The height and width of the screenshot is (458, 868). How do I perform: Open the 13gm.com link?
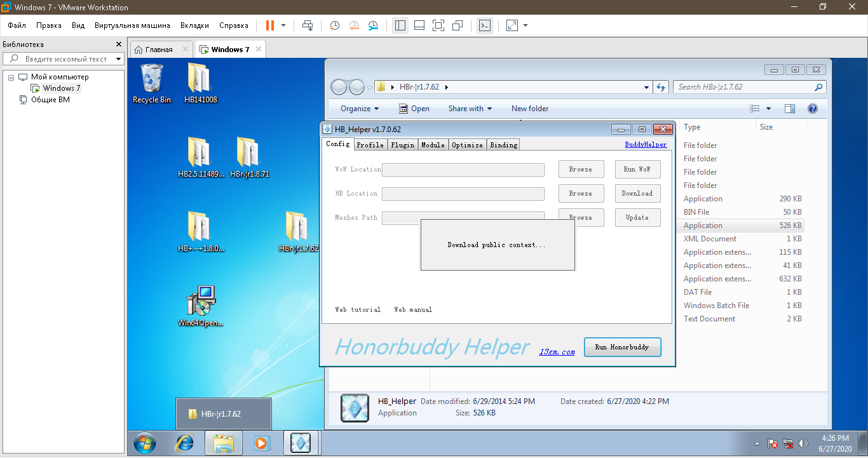click(557, 352)
